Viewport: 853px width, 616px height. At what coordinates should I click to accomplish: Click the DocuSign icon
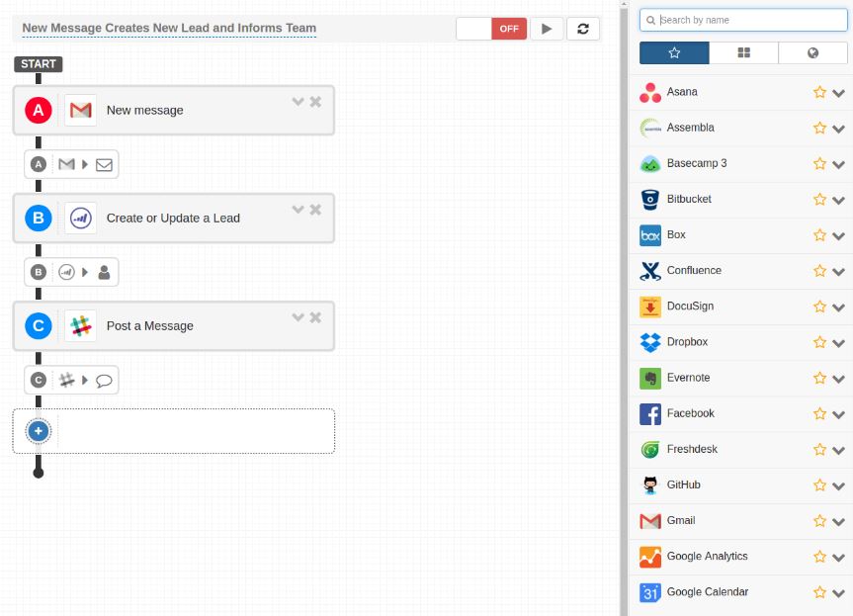[650, 307]
